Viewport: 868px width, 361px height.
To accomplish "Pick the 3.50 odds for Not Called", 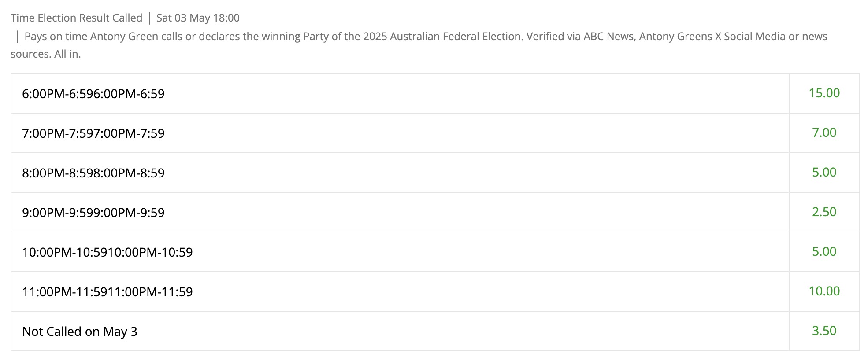I will pos(824,331).
